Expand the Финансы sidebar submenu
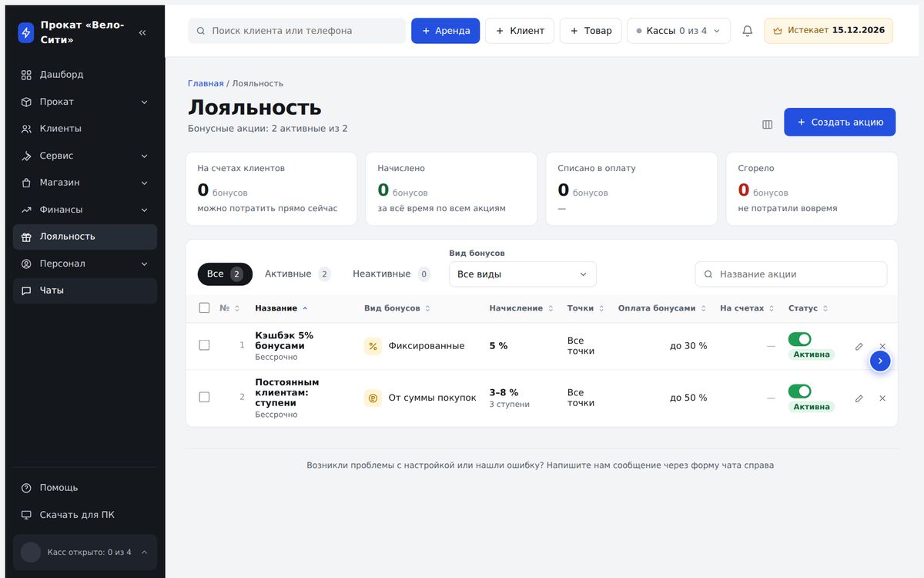Image resolution: width=924 pixels, height=578 pixels. click(x=144, y=210)
